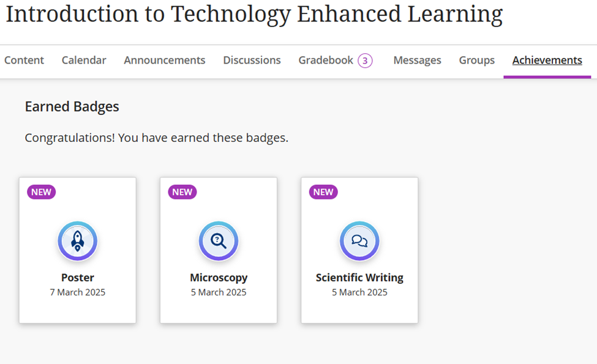Open the Content tab

click(x=24, y=60)
